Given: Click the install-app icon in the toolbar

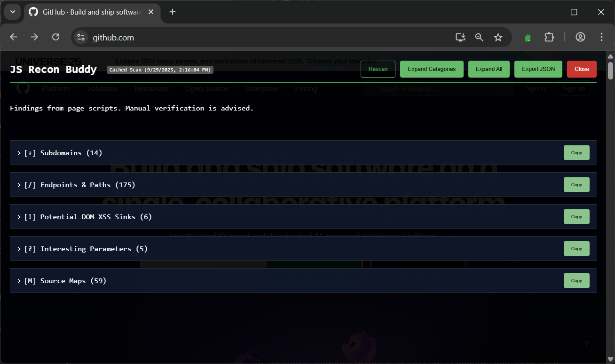Looking at the screenshot, I should coord(460,37).
